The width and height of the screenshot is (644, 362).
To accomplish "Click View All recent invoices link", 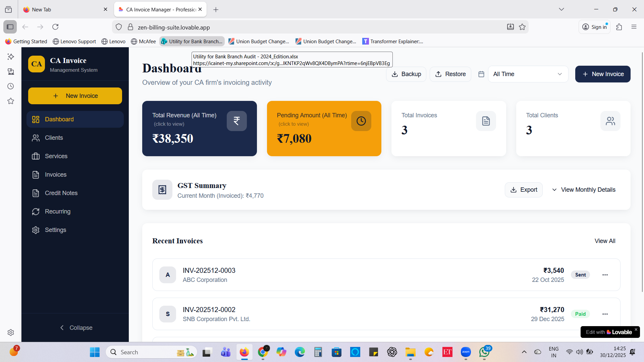I will click(604, 241).
